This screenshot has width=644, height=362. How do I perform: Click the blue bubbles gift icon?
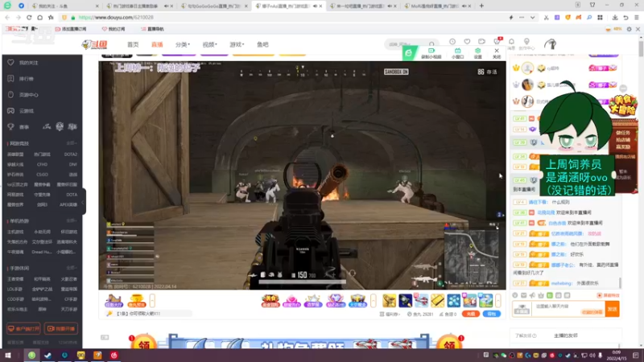click(x=453, y=301)
